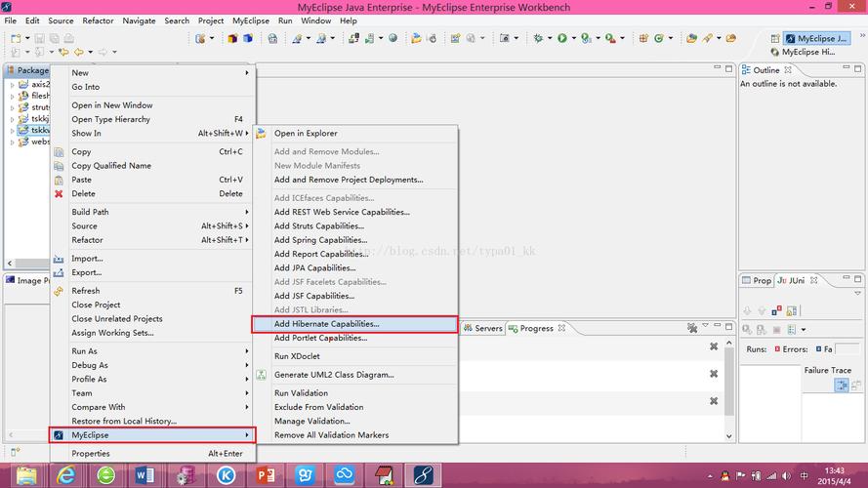868x488 pixels.
Task: Click the Progress view vertical scrollbar thumb
Action: (729, 382)
